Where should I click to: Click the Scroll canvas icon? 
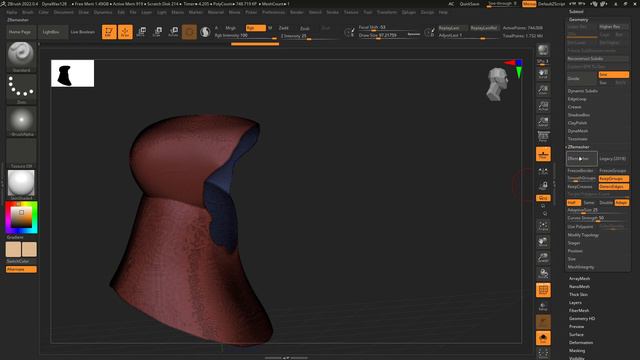point(543,73)
